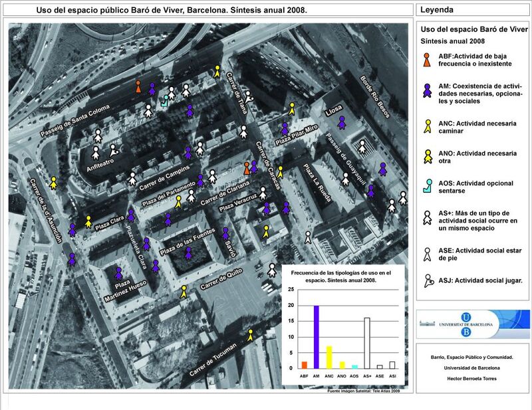Click the purple marker below the Llosa label
This screenshot has height=410, width=532.
(x=342, y=122)
